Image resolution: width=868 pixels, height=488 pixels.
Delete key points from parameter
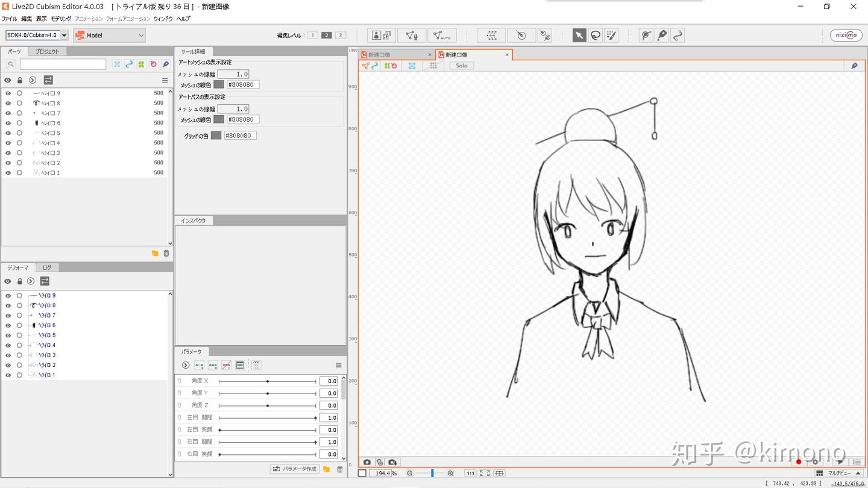tap(227, 366)
